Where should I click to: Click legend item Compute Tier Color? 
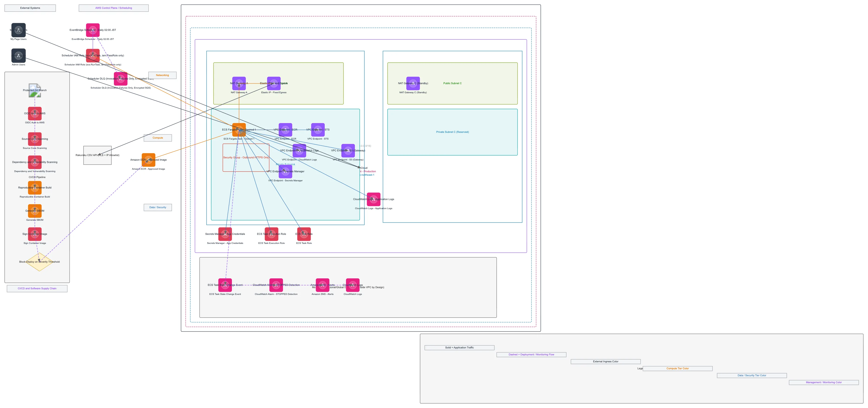point(678,369)
